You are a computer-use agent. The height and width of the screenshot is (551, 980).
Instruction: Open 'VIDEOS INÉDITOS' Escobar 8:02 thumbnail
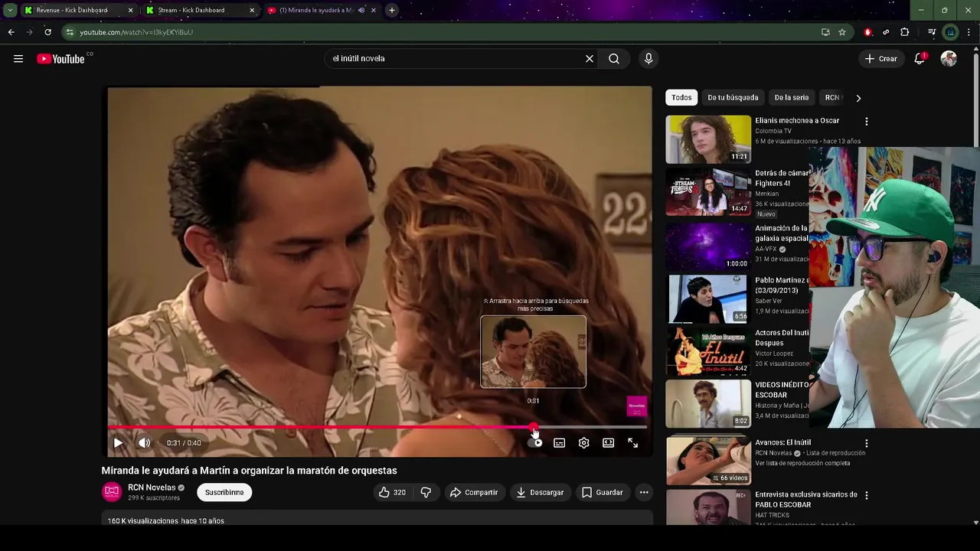click(708, 404)
